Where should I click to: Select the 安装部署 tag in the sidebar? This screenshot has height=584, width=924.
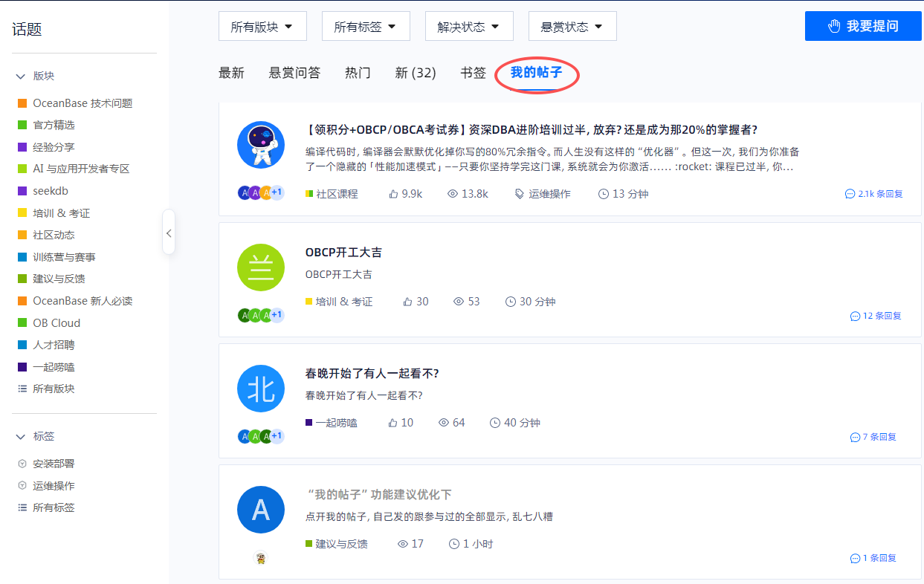click(53, 464)
